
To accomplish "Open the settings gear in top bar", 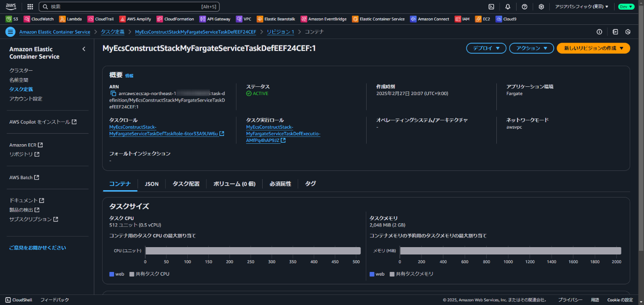I will point(541,7).
